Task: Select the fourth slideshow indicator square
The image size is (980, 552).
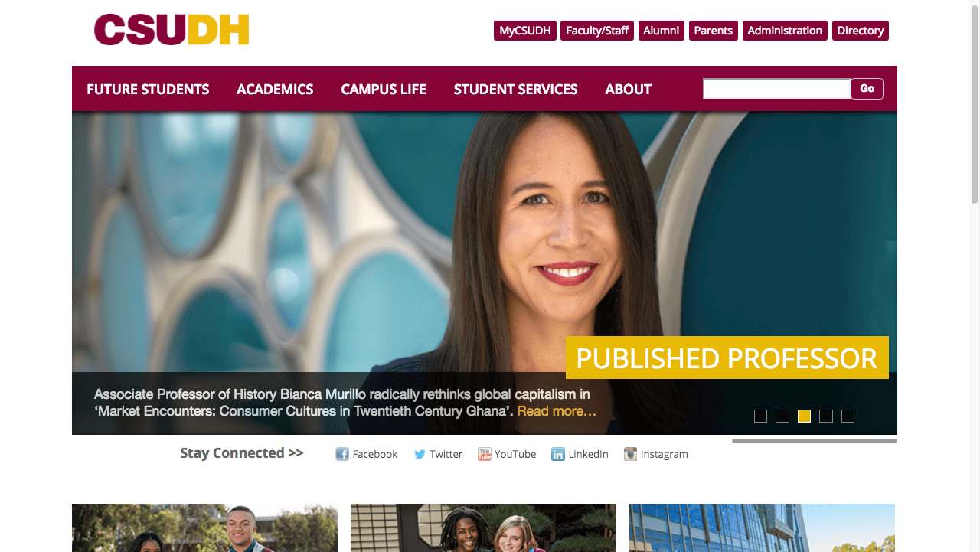Action: [826, 416]
